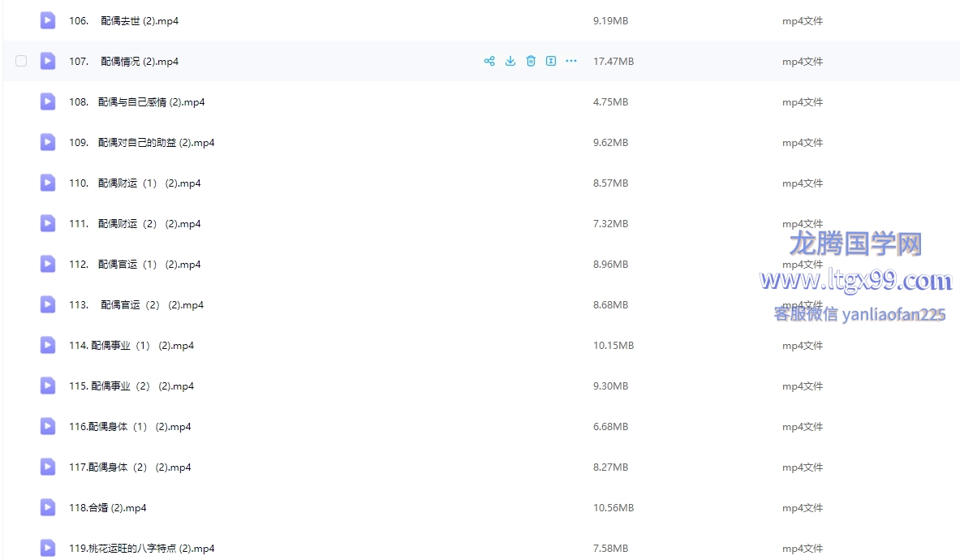Select the file name 107. 配偶情况 (2).mp4

point(123,61)
